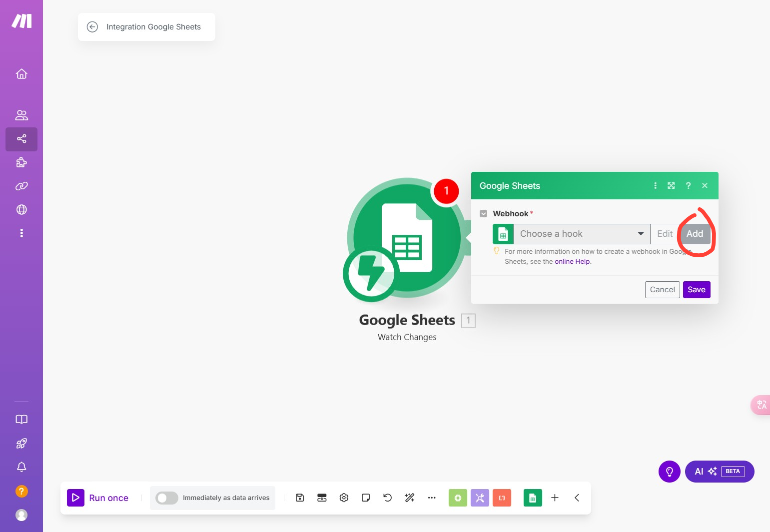Image resolution: width=770 pixels, height=532 pixels.
Task: Open the AI BETA assistant button
Action: (720, 472)
